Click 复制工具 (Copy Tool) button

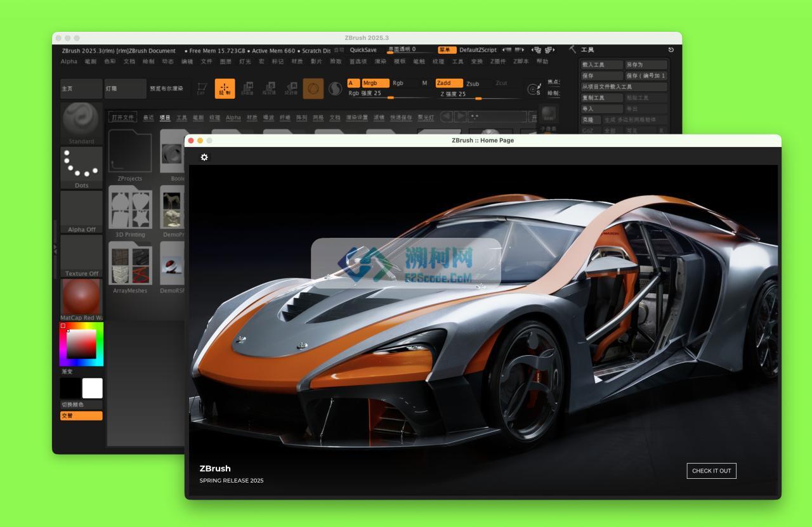tap(601, 98)
